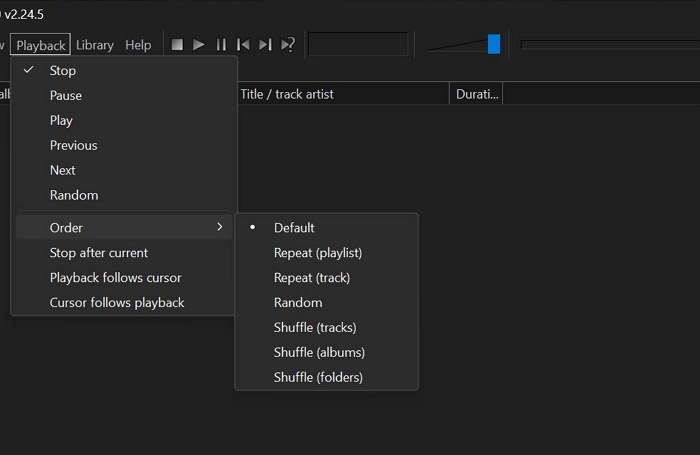
Task: Click Pause in the Playback menu
Action: coord(66,96)
